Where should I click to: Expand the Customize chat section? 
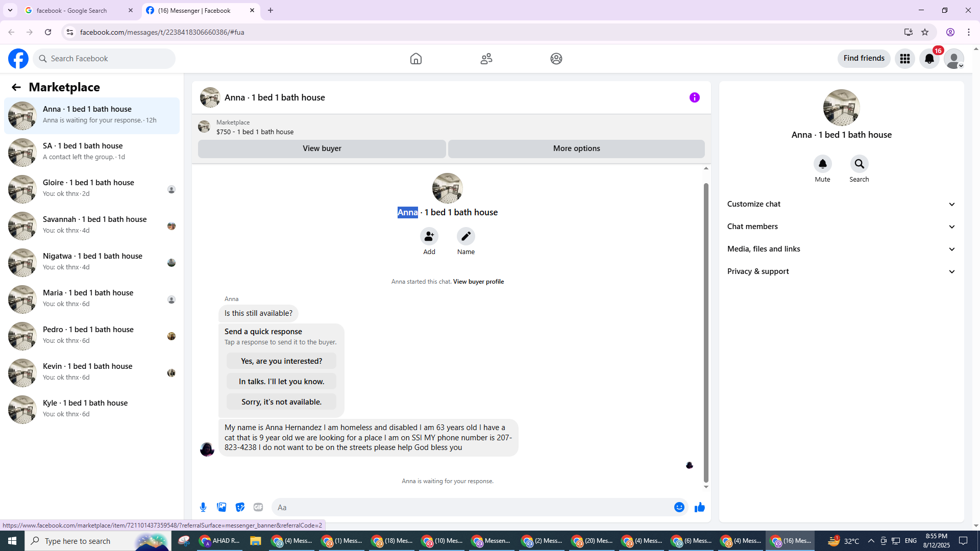(x=841, y=204)
